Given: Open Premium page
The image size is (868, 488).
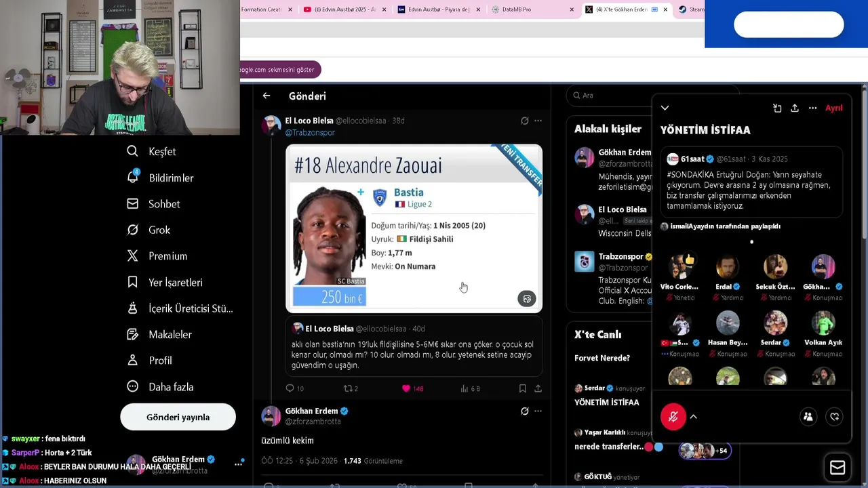Looking at the screenshot, I should coord(157,256).
